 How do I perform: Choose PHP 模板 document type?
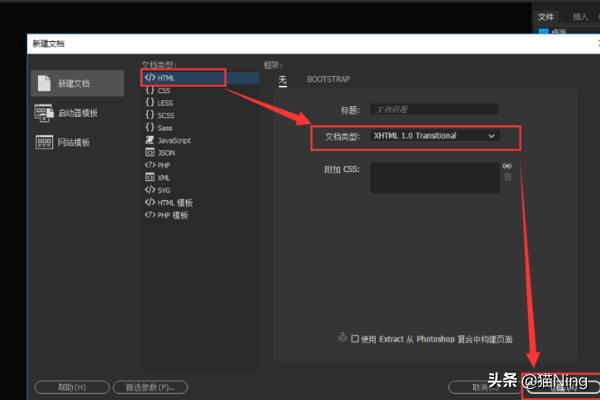[x=166, y=215]
